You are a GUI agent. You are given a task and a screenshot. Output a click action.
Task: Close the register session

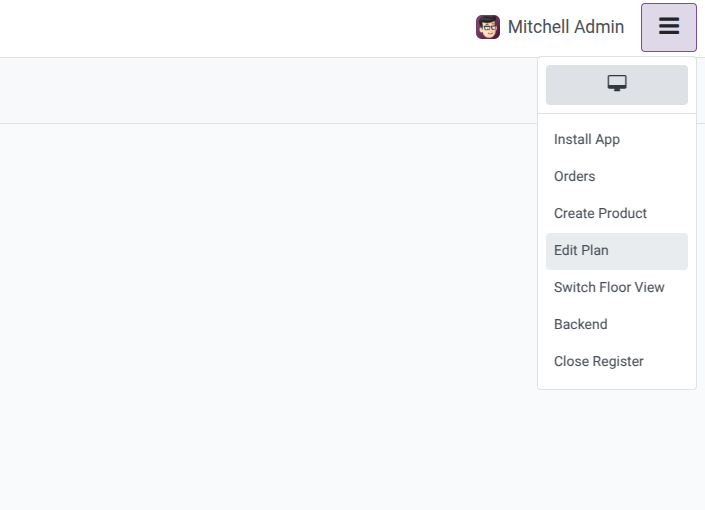point(599,361)
